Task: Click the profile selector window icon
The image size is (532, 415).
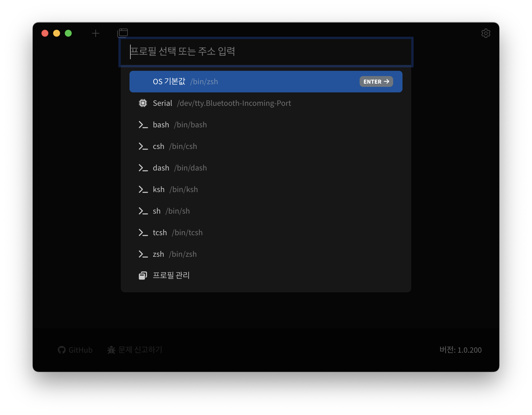Action: (123, 33)
